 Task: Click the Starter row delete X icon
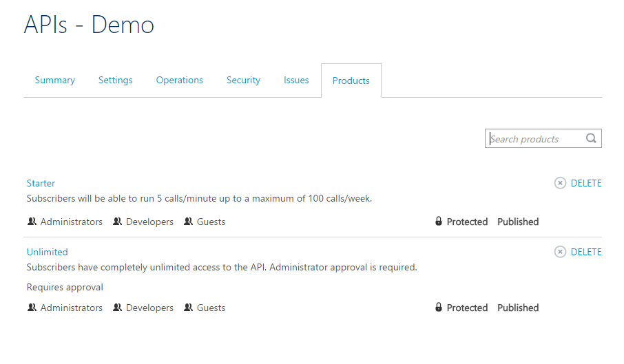tap(560, 183)
